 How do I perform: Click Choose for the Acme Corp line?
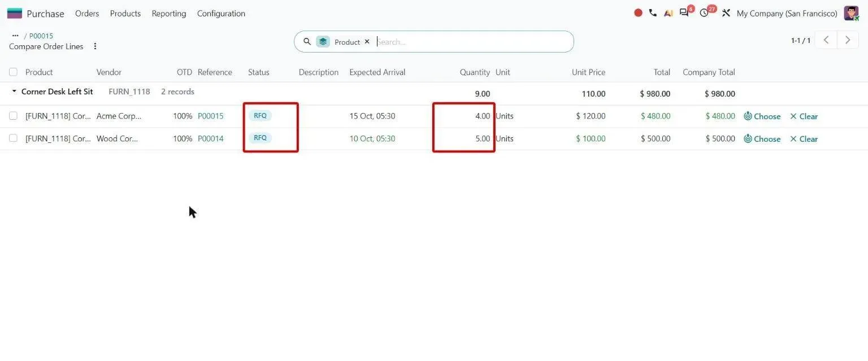click(x=762, y=116)
